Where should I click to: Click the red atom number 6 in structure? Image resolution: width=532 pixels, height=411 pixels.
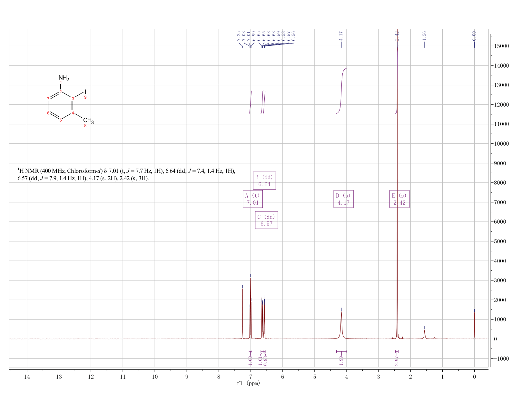pyautogui.click(x=48, y=113)
